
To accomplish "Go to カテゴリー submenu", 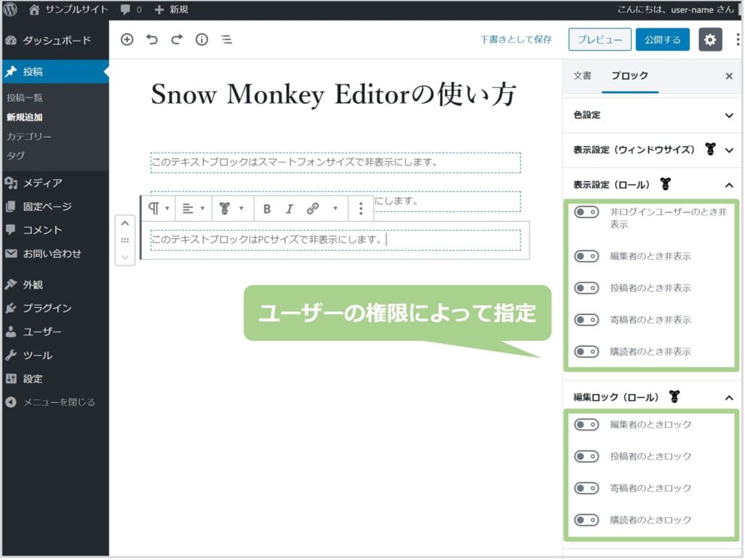I will tap(29, 137).
